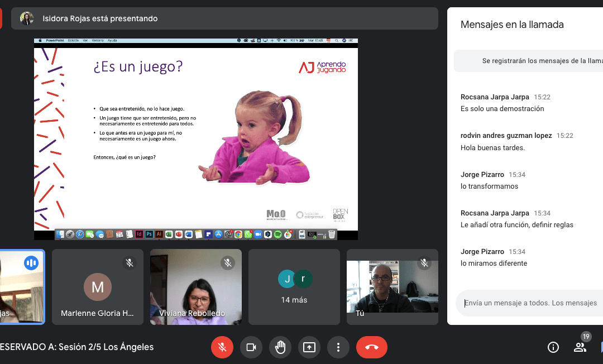This screenshot has width=603, height=364.
Task: Click the message "Es solo una demostración"
Action: tap(502, 109)
